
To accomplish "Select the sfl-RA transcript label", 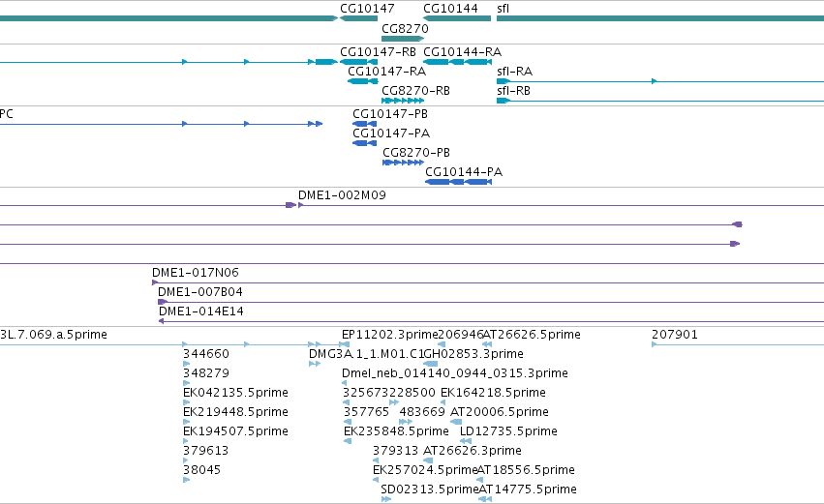I will click(x=514, y=72).
